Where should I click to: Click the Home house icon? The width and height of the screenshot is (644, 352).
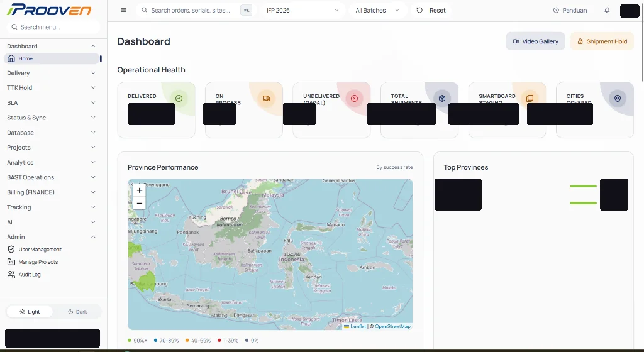coord(11,58)
